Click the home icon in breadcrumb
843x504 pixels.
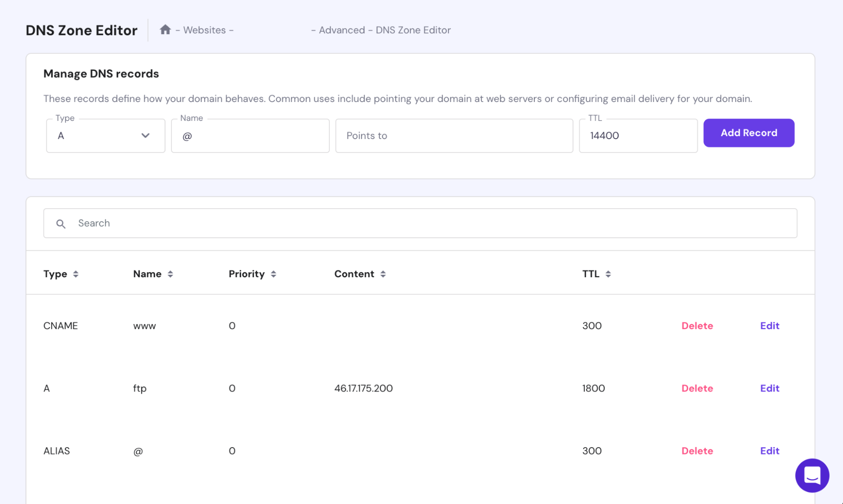(165, 30)
